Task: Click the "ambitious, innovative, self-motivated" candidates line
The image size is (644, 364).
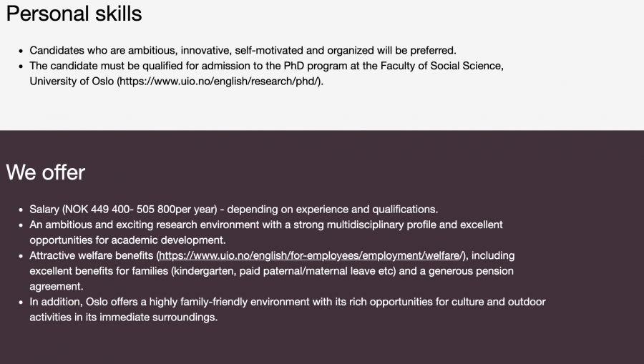Action: [x=243, y=51]
